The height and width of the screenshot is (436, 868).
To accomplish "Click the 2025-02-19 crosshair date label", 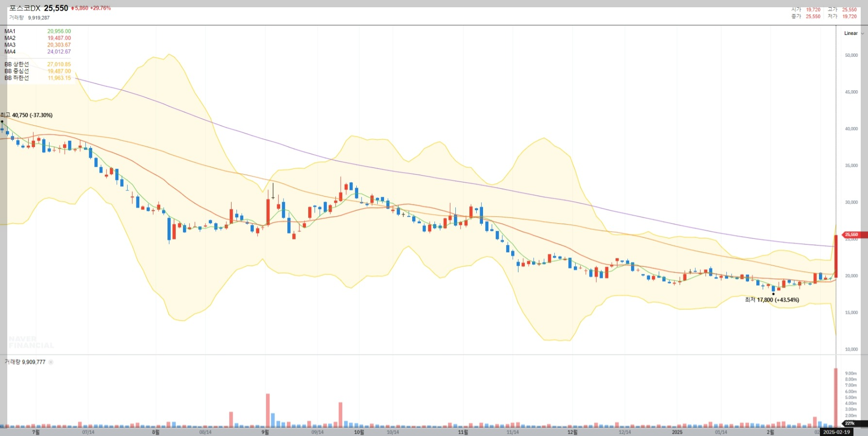I will point(836,432).
